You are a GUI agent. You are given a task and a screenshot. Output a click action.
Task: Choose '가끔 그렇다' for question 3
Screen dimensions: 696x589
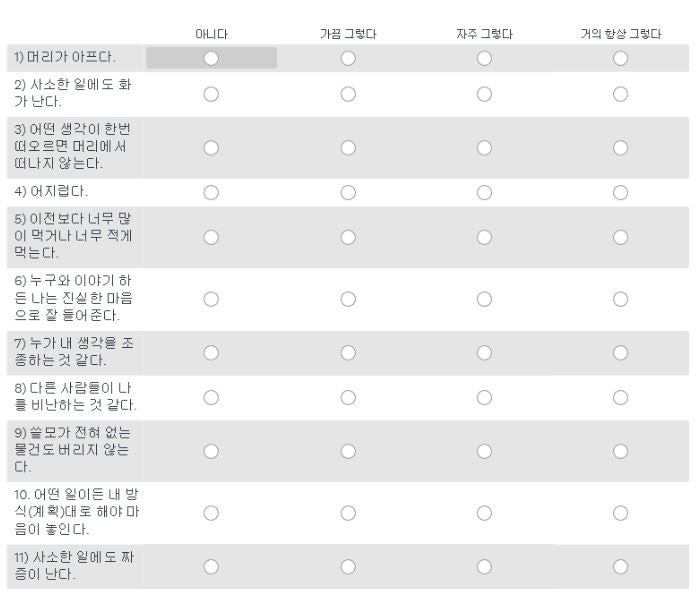(348, 148)
